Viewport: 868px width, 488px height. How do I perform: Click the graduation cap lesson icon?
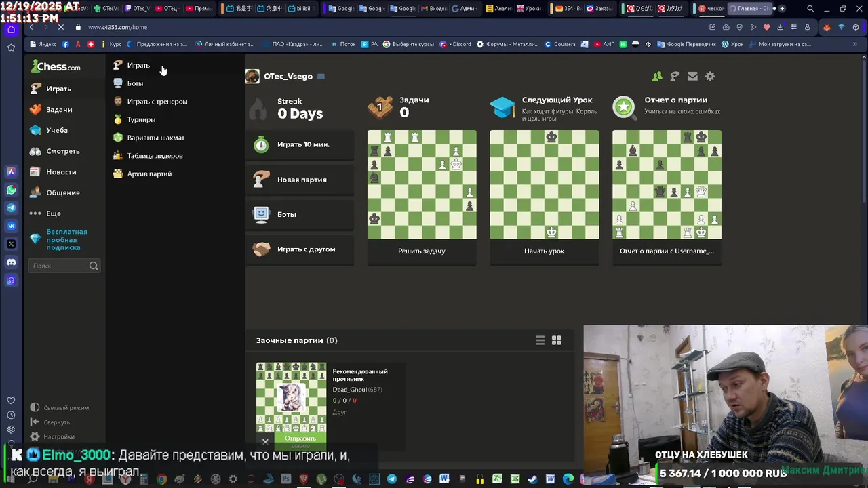click(x=502, y=107)
